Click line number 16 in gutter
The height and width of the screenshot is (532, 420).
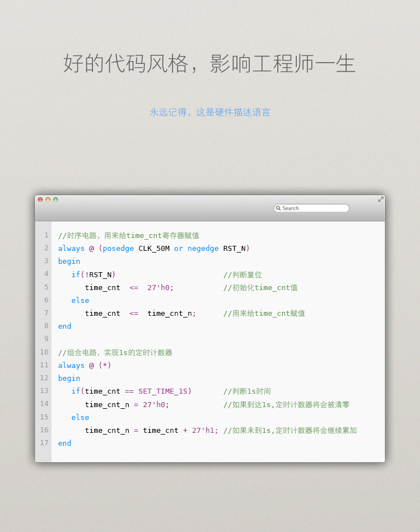click(x=44, y=430)
